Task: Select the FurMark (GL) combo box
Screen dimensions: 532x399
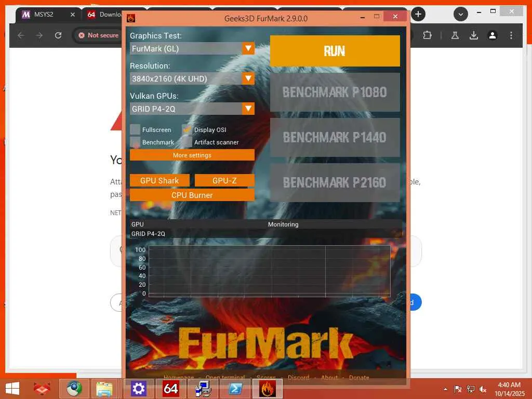Action: [192, 48]
